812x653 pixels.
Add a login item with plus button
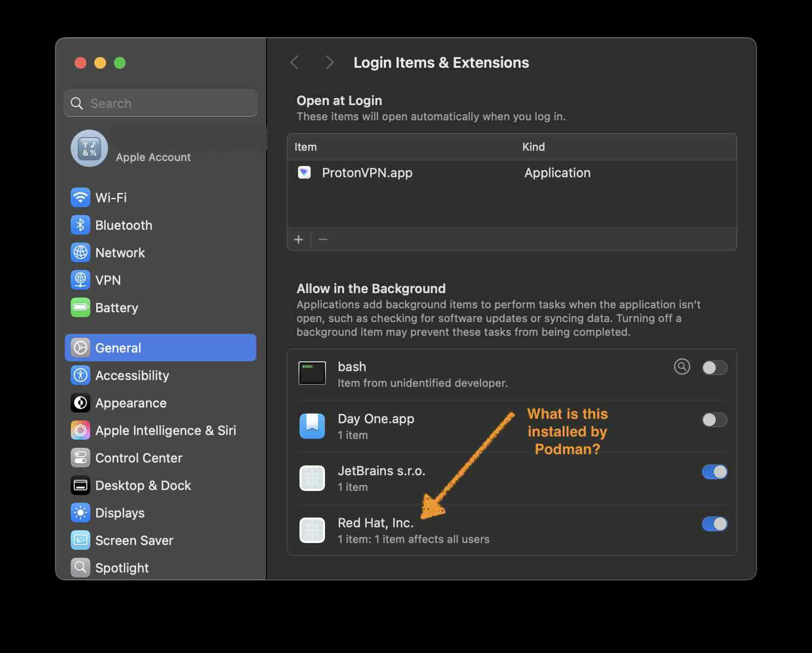tap(298, 240)
